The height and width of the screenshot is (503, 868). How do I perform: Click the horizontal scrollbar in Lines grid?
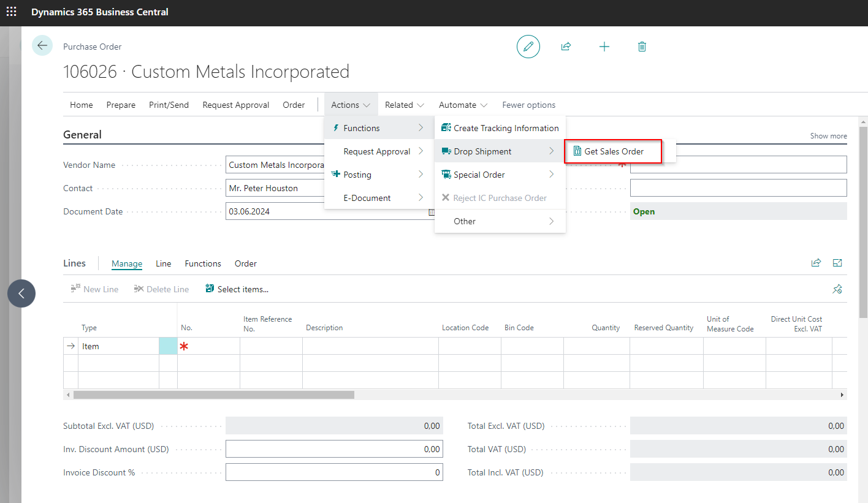coord(213,395)
